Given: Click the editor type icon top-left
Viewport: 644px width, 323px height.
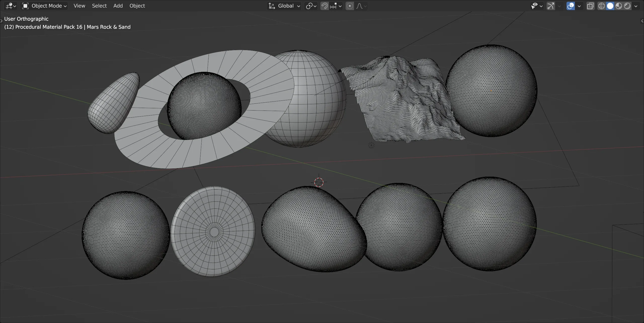Looking at the screenshot, I should [x=9, y=5].
